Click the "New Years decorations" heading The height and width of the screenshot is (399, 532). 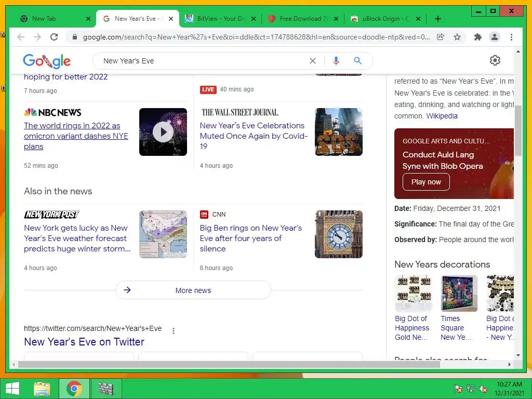click(x=442, y=264)
